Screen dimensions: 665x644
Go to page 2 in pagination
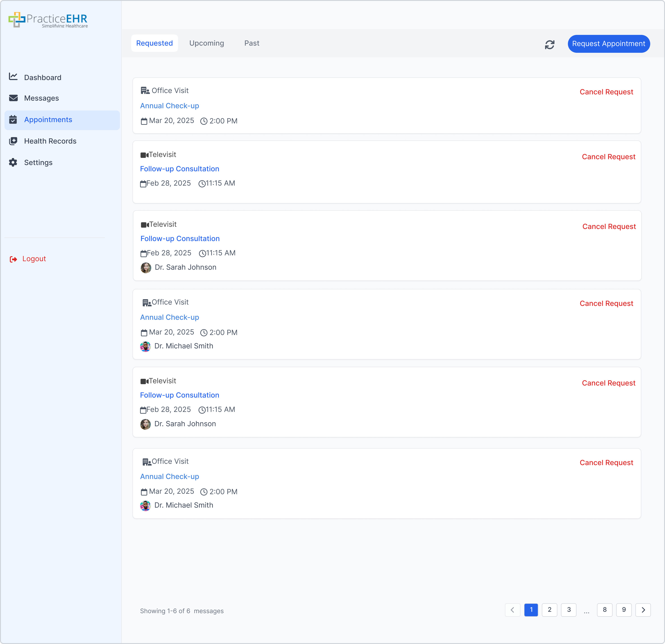pos(549,610)
